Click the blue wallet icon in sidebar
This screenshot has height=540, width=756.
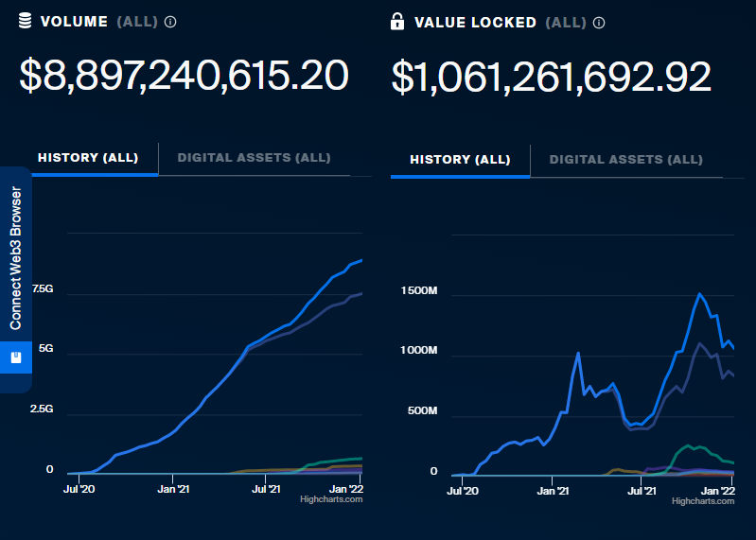(x=16, y=357)
